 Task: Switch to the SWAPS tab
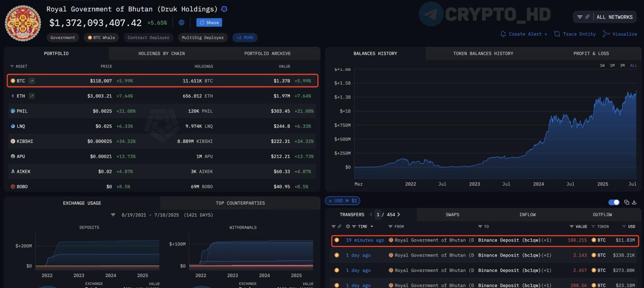(x=452, y=215)
